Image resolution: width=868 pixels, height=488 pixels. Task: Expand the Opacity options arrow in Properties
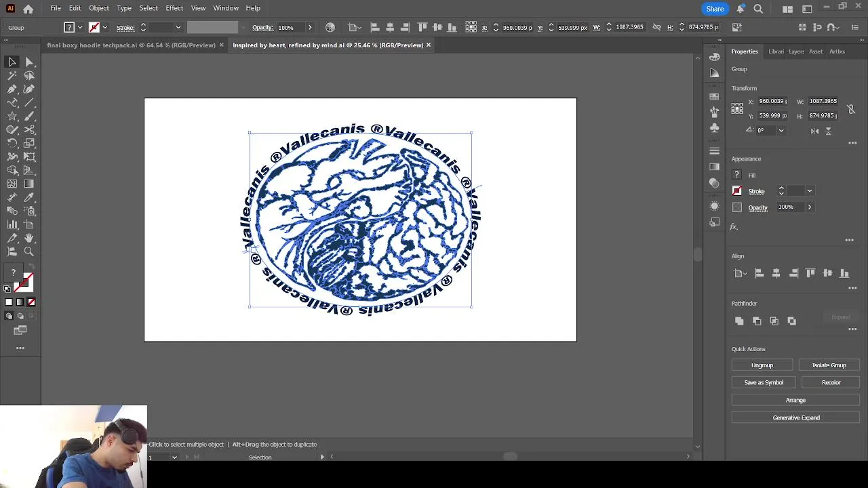coord(809,207)
